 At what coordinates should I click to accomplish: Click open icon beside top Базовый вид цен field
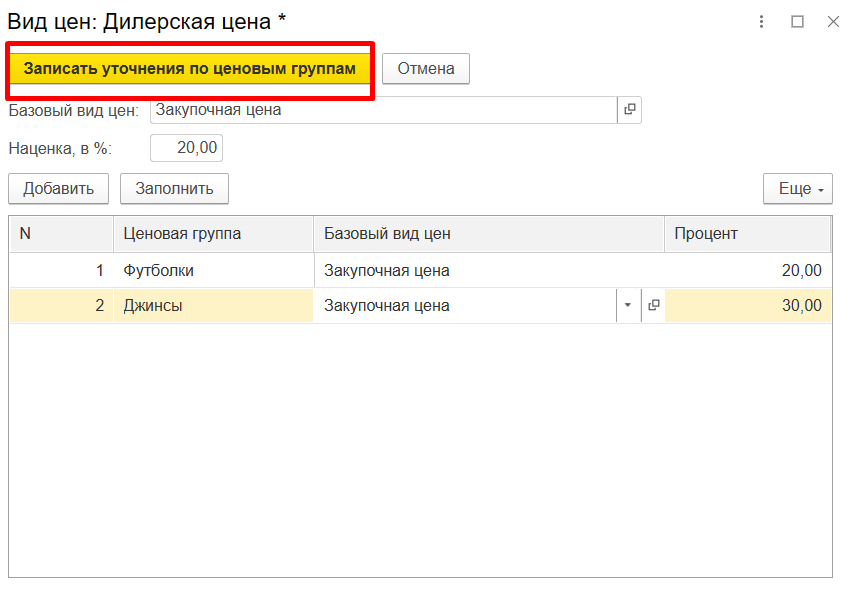click(x=629, y=110)
